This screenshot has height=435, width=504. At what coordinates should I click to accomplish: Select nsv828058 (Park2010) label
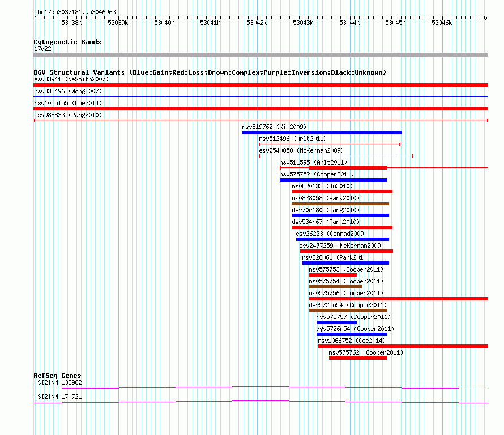pyautogui.click(x=326, y=198)
